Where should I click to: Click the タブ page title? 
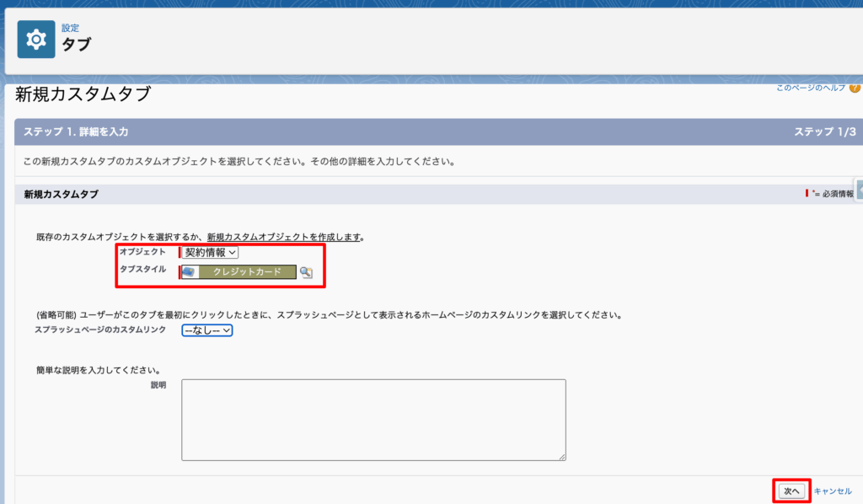tap(76, 45)
